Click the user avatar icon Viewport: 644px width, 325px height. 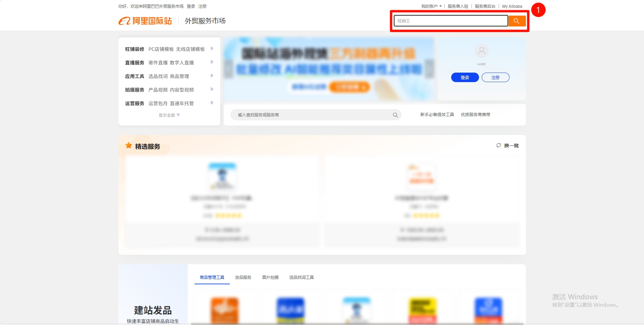coord(481,51)
